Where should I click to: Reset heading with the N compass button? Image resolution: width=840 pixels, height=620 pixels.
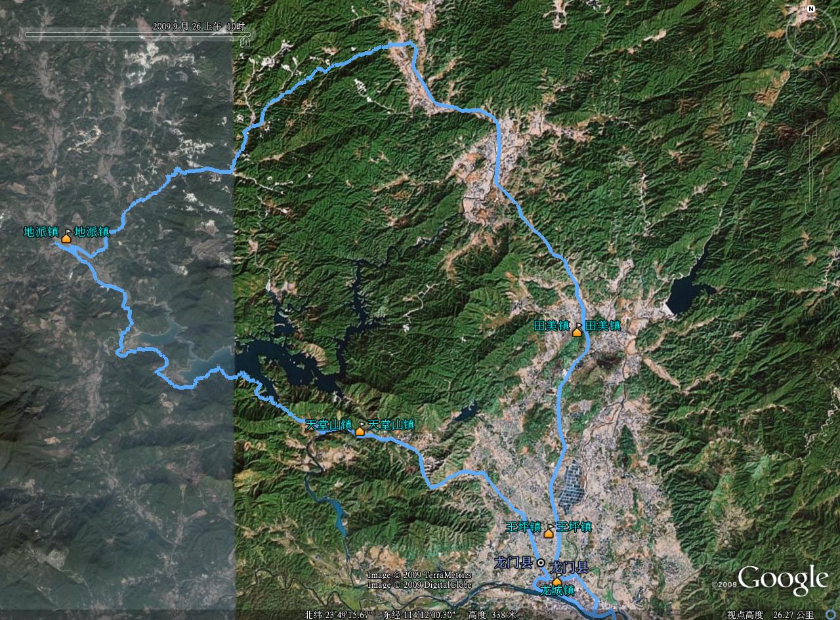(811, 9)
